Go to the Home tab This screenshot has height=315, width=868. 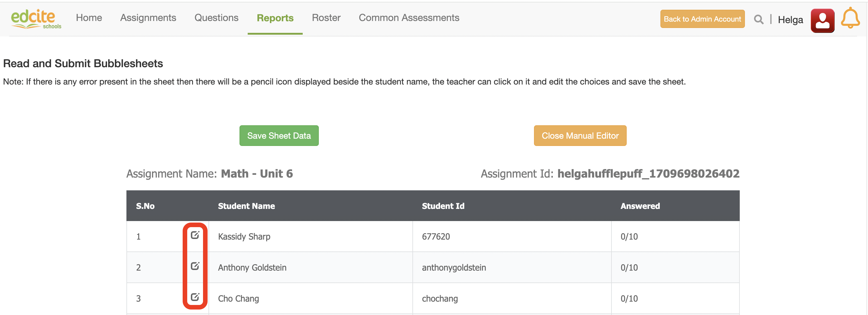[x=89, y=18]
